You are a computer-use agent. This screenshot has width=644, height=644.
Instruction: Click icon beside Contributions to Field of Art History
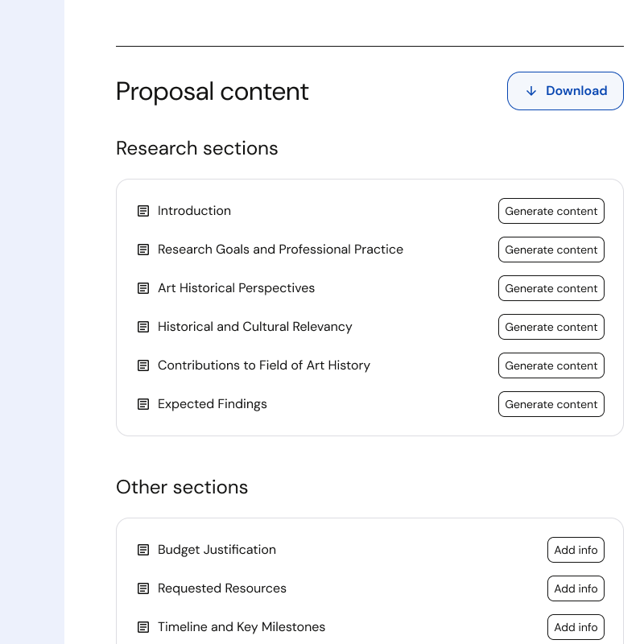click(x=143, y=365)
